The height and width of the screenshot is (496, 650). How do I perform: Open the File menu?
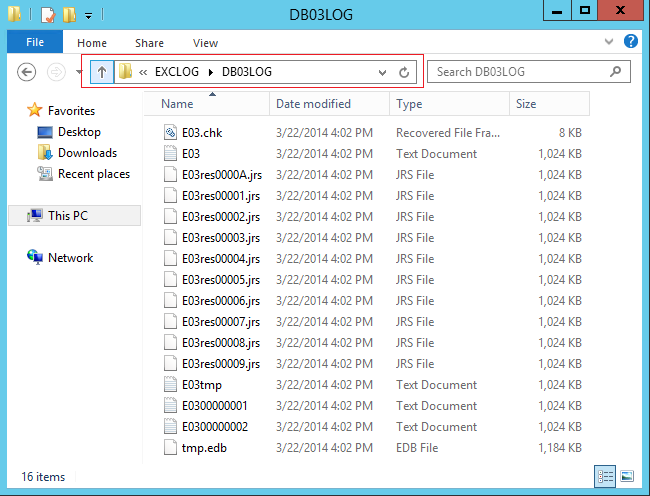coord(35,42)
